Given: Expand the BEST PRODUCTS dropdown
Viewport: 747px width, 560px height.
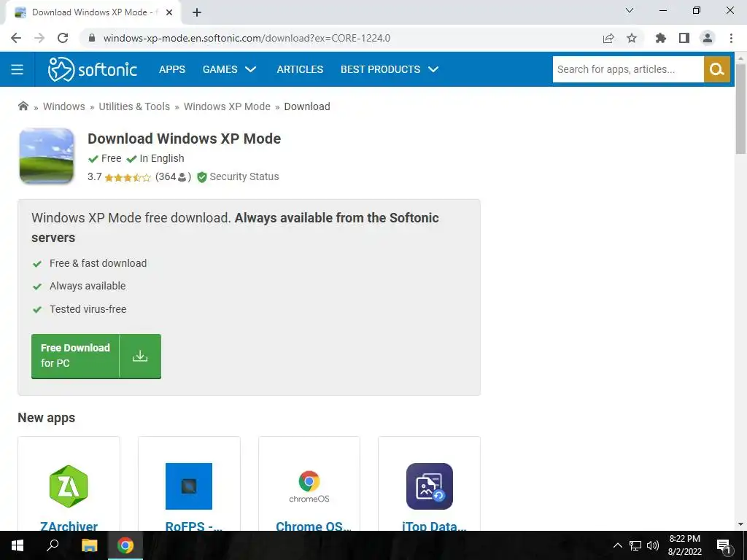Looking at the screenshot, I should click(390, 69).
